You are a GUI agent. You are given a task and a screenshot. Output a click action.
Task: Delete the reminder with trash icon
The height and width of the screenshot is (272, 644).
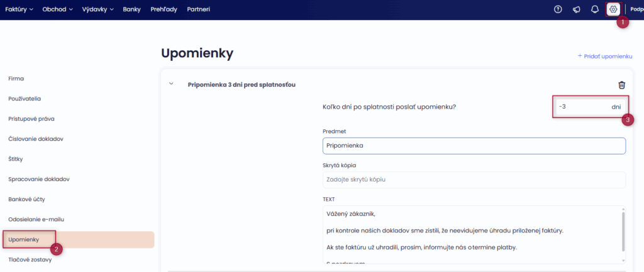click(x=621, y=85)
